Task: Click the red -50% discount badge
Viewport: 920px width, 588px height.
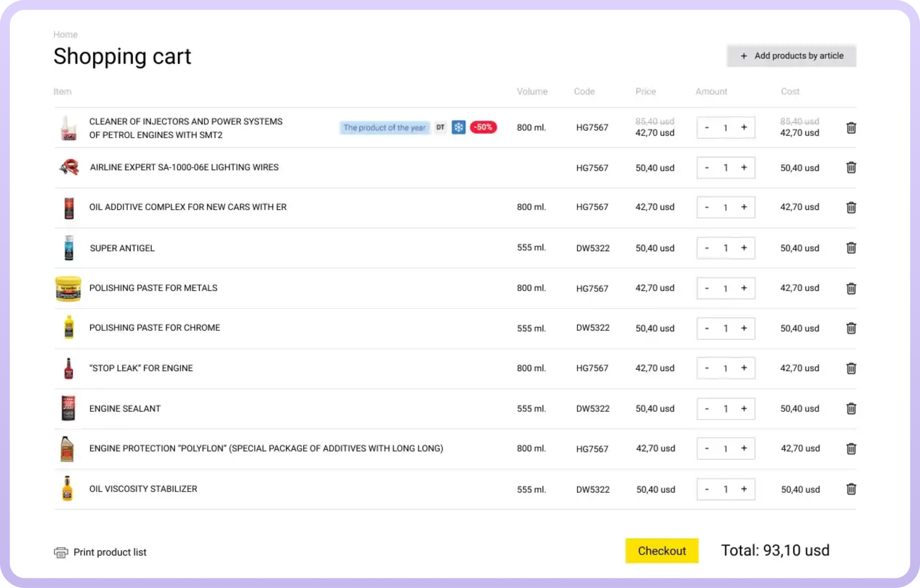Action: click(483, 128)
